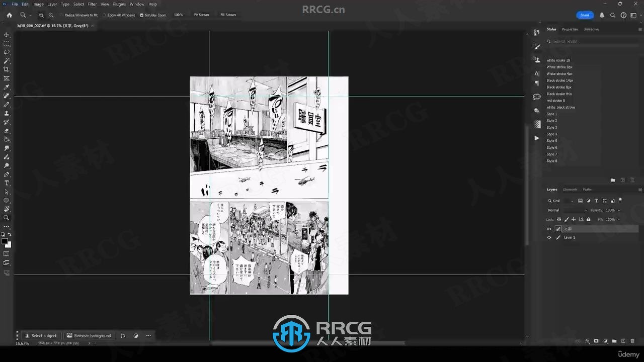Viewport: 644px width, 362px height.
Task: Open the Filter menu
Action: [92, 4]
